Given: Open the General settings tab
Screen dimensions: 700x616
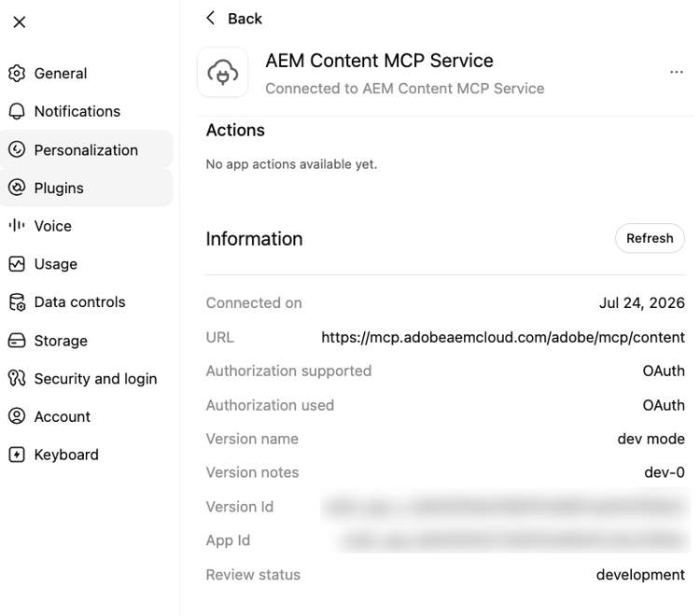Looking at the screenshot, I should coord(87,73).
